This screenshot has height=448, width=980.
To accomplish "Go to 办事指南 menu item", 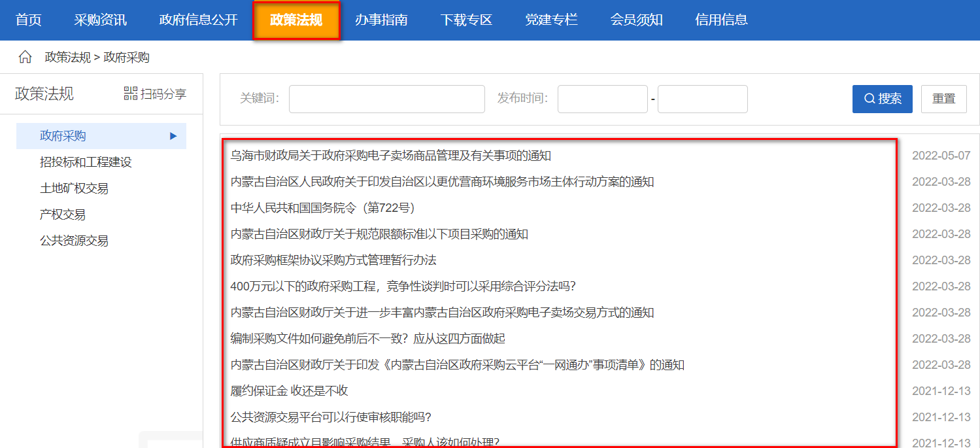I will click(381, 20).
